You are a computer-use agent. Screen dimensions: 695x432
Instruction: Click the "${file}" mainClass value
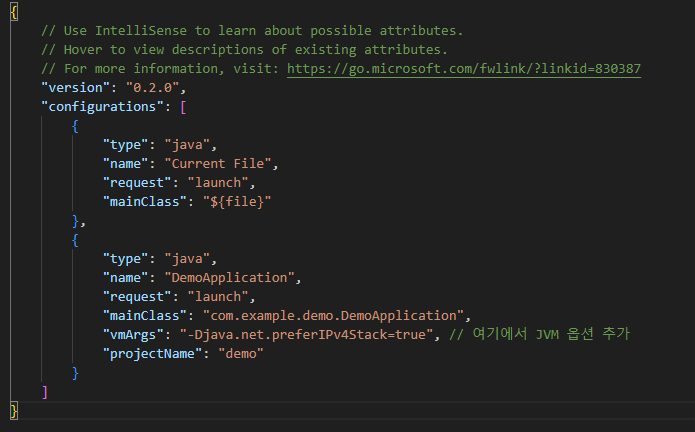(x=237, y=202)
